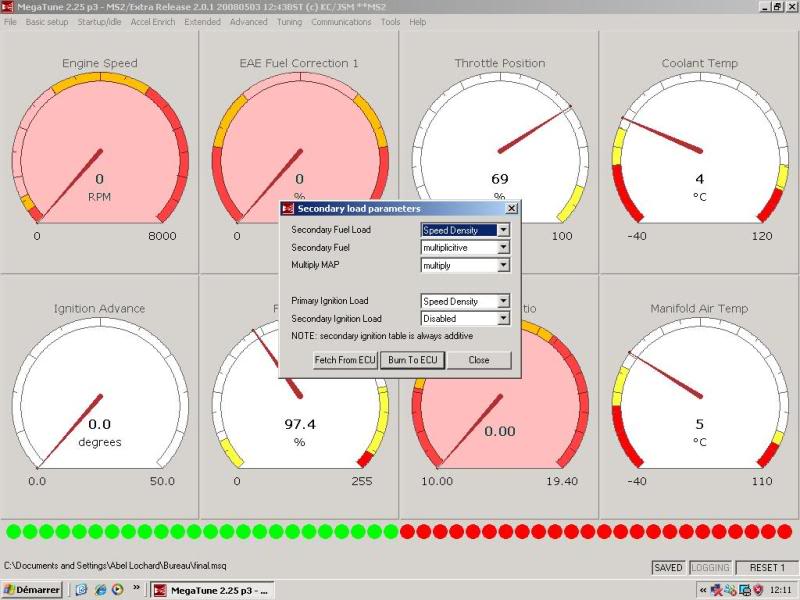Click the 0.00 air-fuel ratio gauge reading
This screenshot has width=800, height=600.
coord(499,431)
